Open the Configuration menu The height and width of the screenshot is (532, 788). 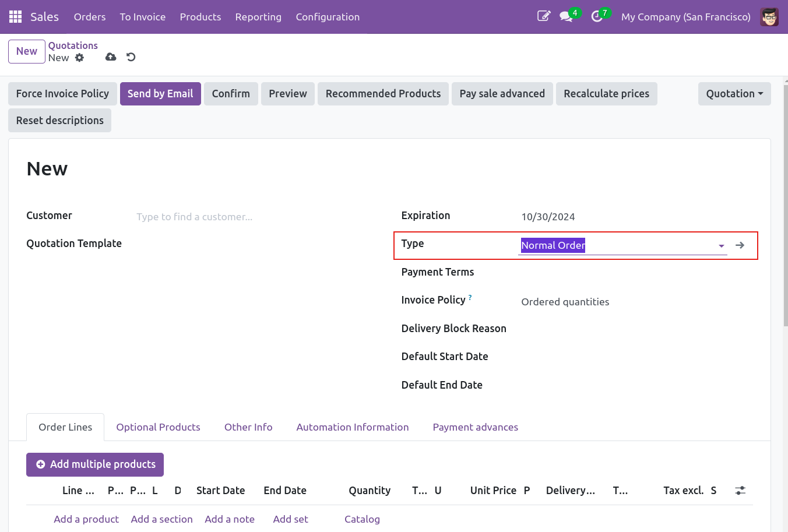click(328, 17)
